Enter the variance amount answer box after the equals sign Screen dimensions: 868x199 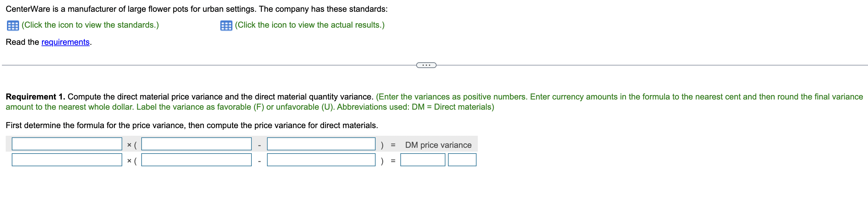coord(422,160)
